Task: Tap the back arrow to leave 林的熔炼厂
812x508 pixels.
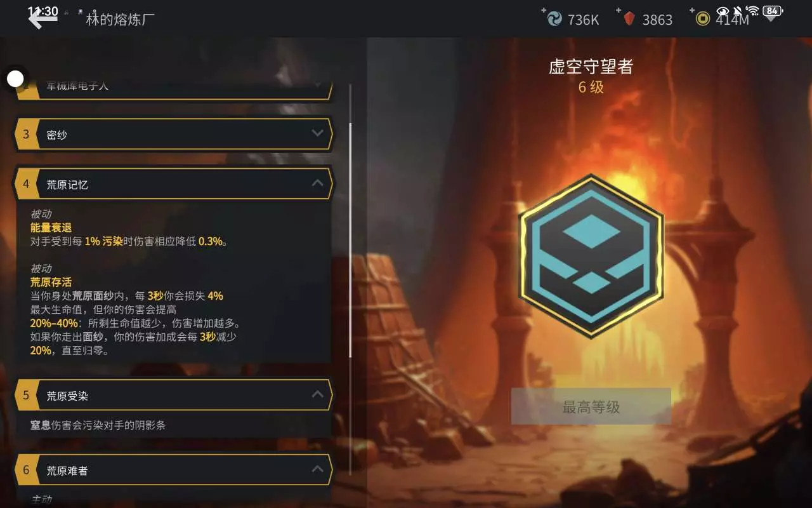Action: tap(43, 18)
